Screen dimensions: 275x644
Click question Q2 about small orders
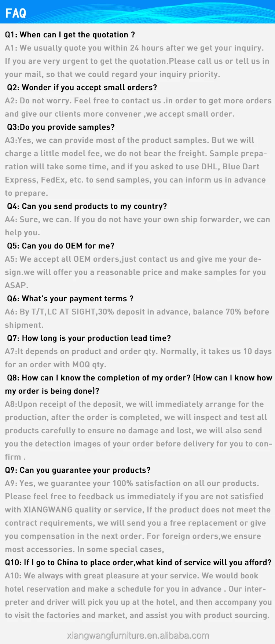tap(82, 88)
